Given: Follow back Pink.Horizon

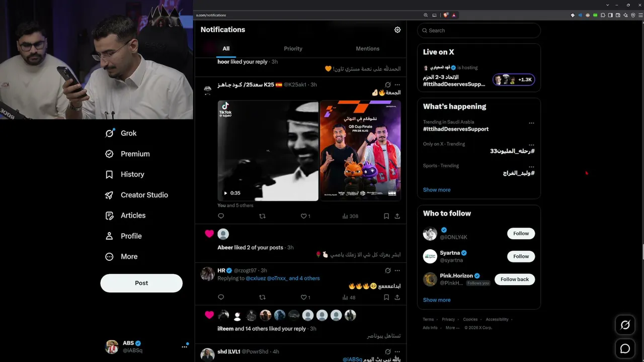Looking at the screenshot, I should tap(515, 280).
